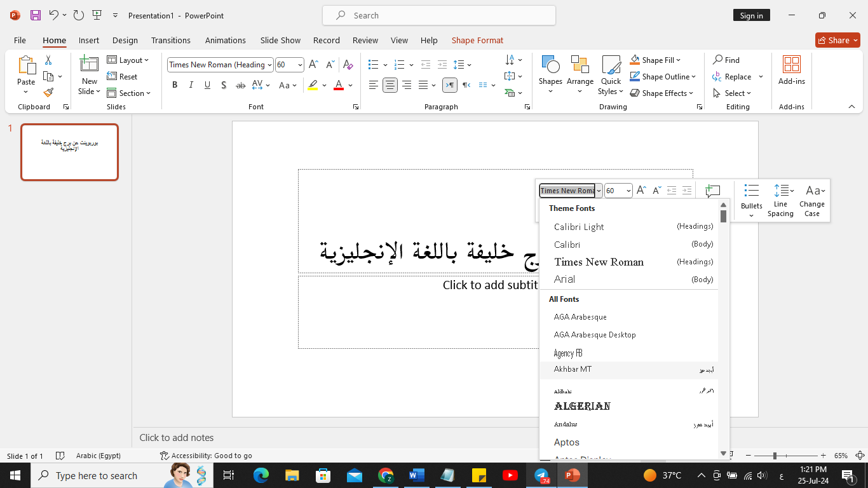Open the Select dropdown in Editing

[732, 93]
